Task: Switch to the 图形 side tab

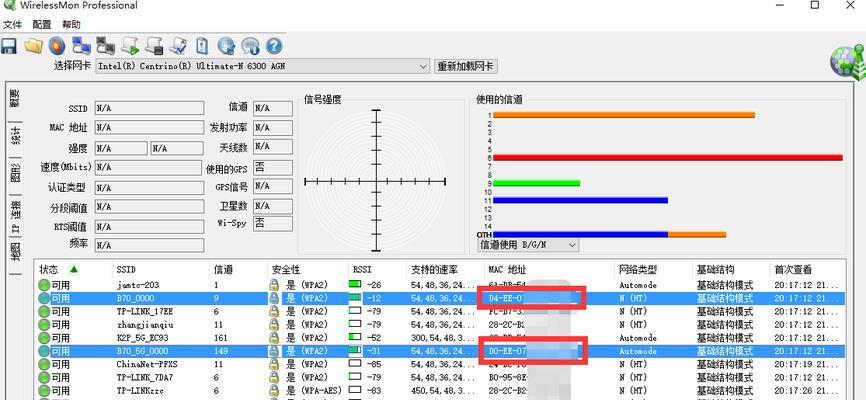Action: [15, 173]
